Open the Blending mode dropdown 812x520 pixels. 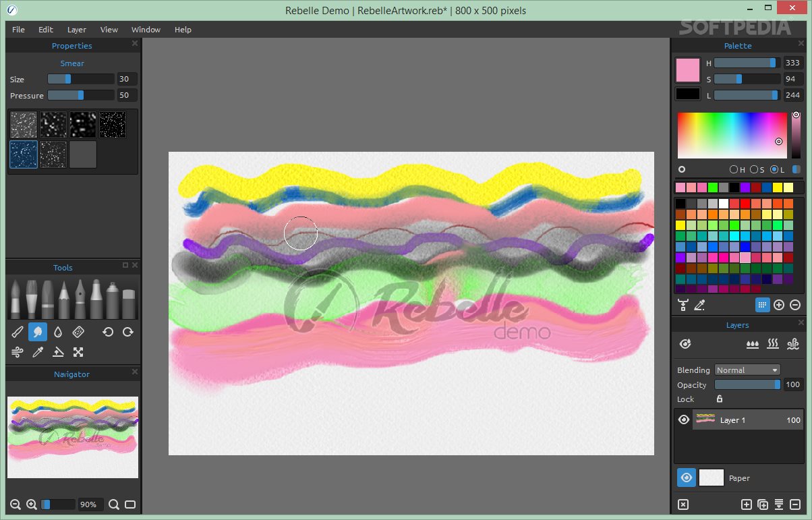[x=747, y=370]
